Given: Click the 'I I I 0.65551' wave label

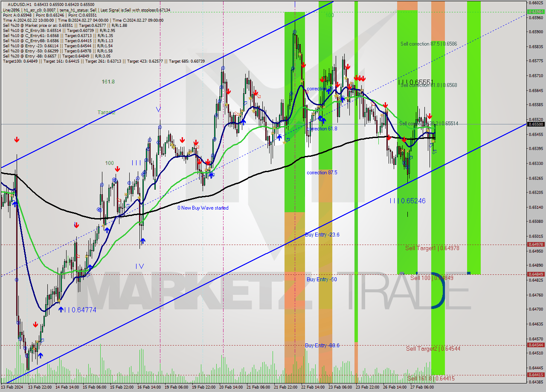Looking at the screenshot, I should (416, 82).
